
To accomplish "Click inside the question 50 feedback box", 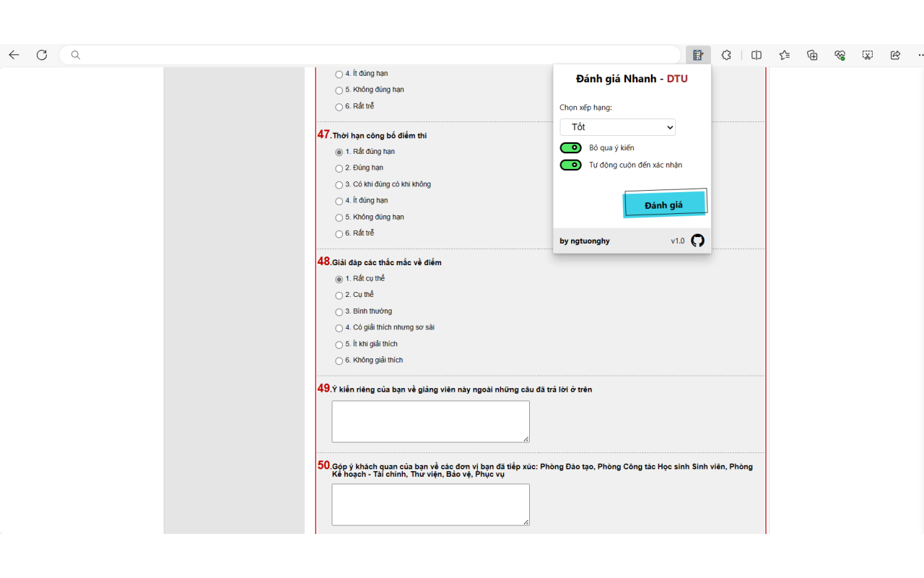I will click(430, 504).
